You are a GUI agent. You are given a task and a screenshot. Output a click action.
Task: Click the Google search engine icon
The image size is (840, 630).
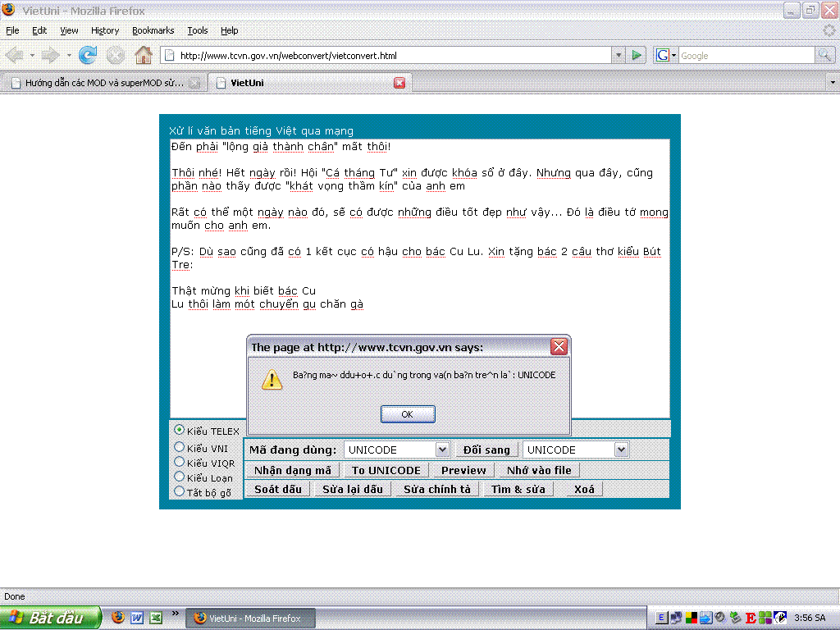coord(662,55)
